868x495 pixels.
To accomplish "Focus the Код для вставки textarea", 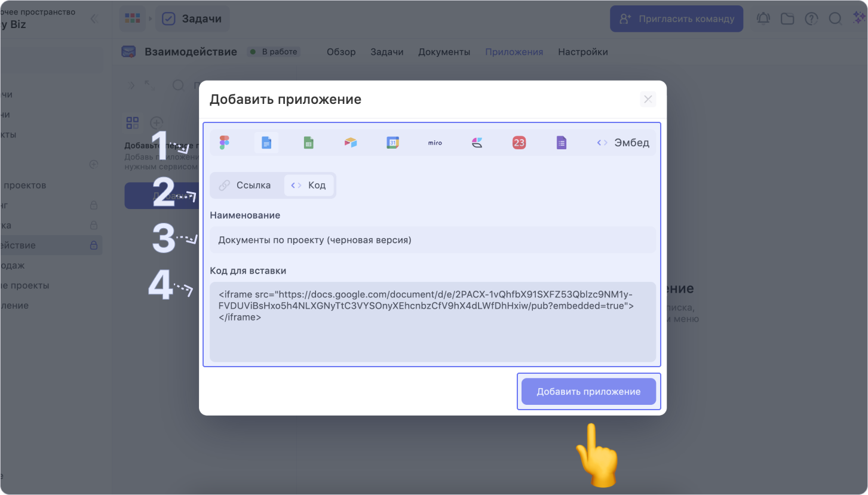I will [x=433, y=321].
